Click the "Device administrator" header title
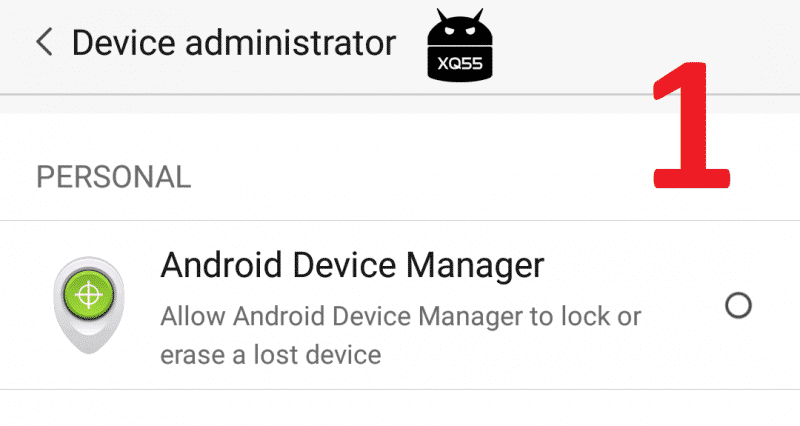The image size is (800, 426). click(x=234, y=43)
